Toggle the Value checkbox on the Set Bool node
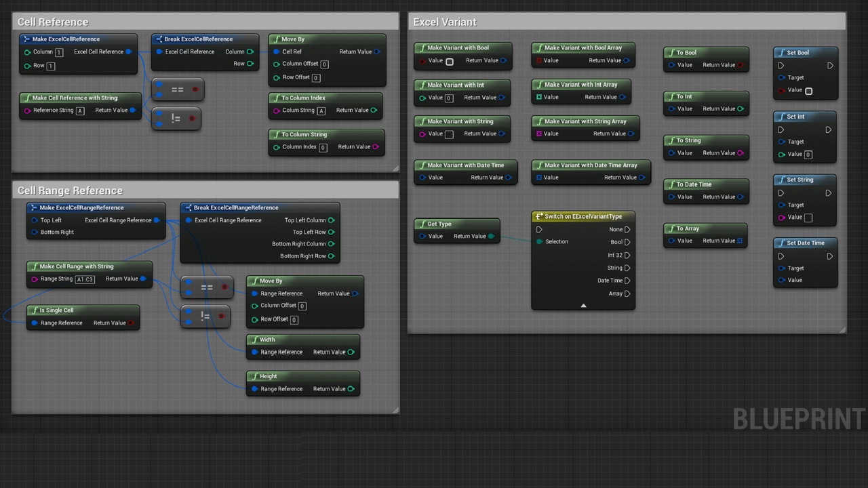The image size is (868, 488). coord(808,90)
